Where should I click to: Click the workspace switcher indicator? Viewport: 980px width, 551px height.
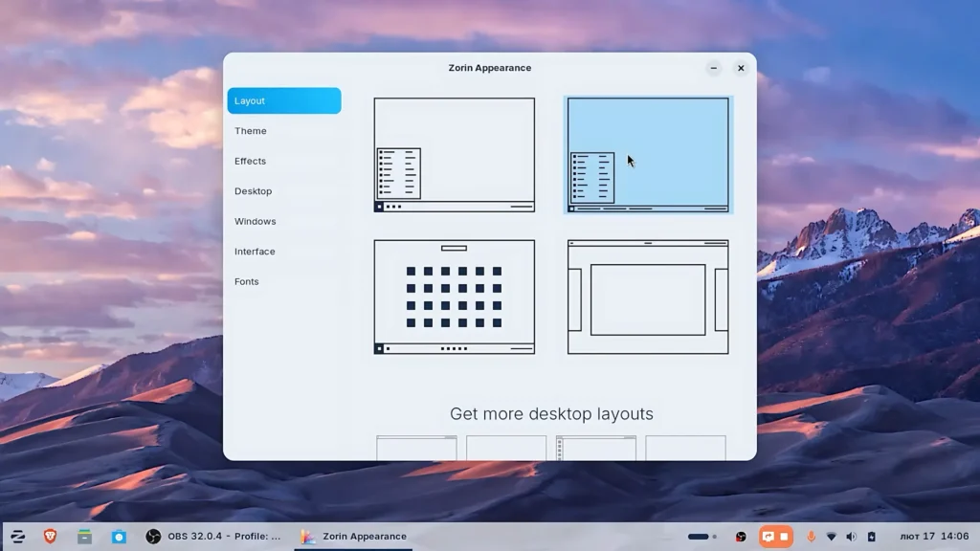click(x=702, y=537)
